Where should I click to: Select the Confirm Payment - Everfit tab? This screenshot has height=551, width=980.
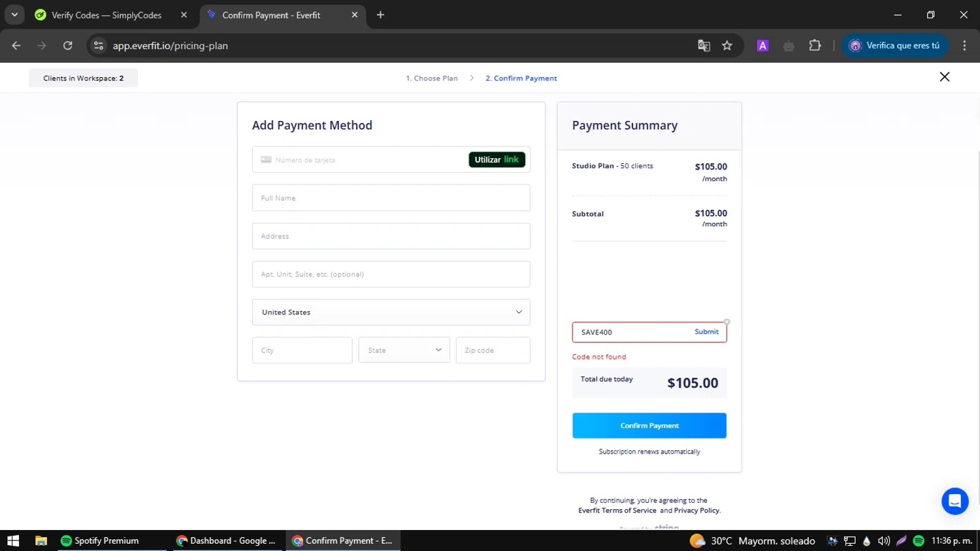(271, 15)
